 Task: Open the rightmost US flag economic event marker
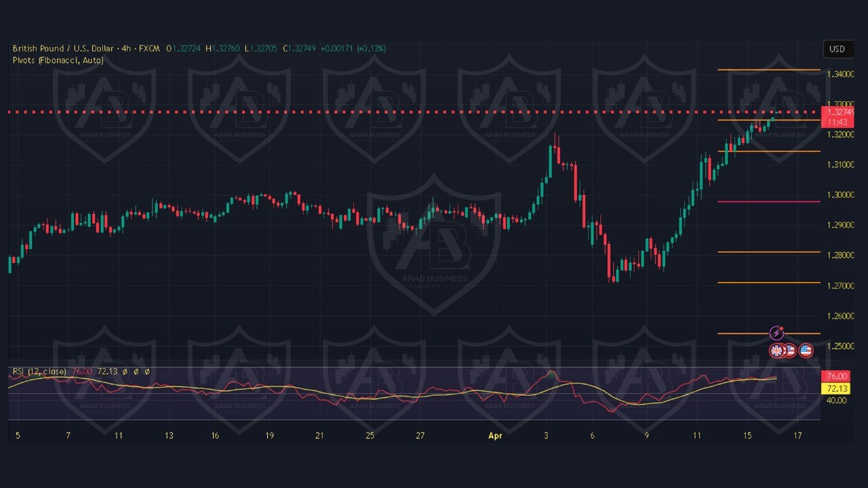[x=806, y=350]
